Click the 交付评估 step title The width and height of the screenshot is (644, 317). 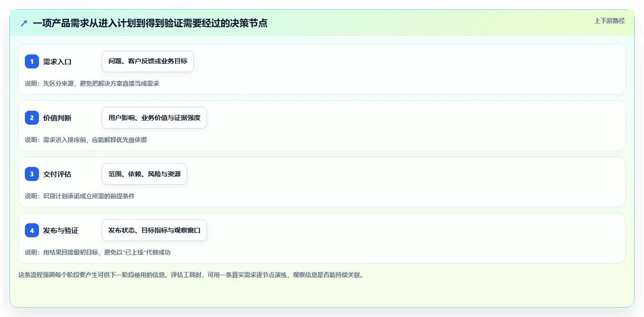(57, 174)
